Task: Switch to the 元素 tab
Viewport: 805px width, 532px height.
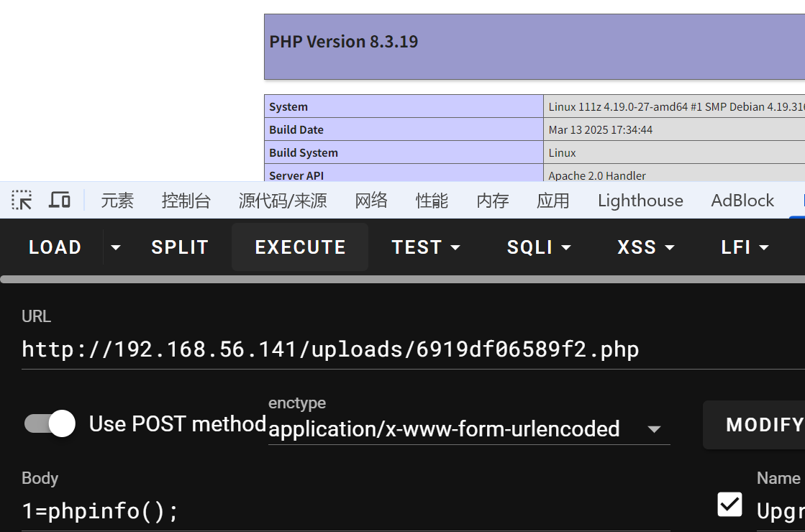Action: click(117, 201)
